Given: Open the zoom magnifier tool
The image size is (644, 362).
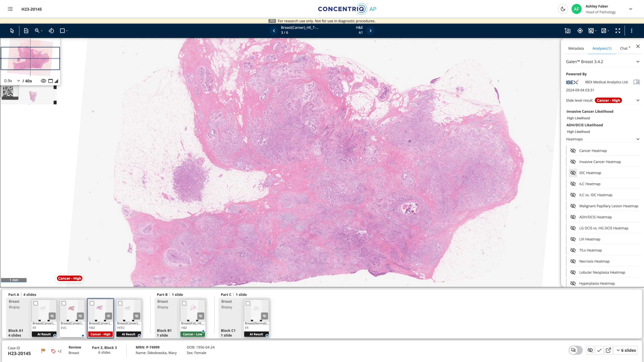Looking at the screenshot, I should (37, 30).
